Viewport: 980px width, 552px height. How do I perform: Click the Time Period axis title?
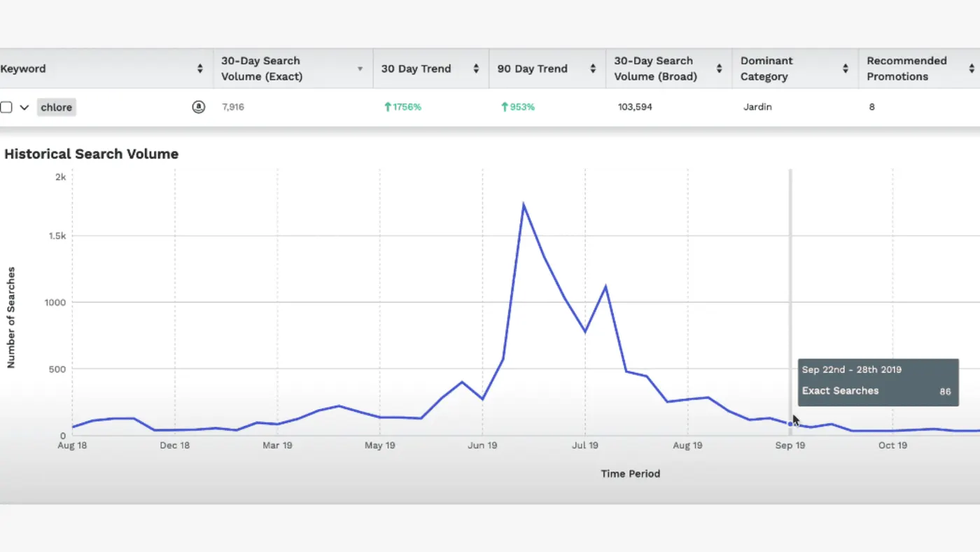pos(631,474)
